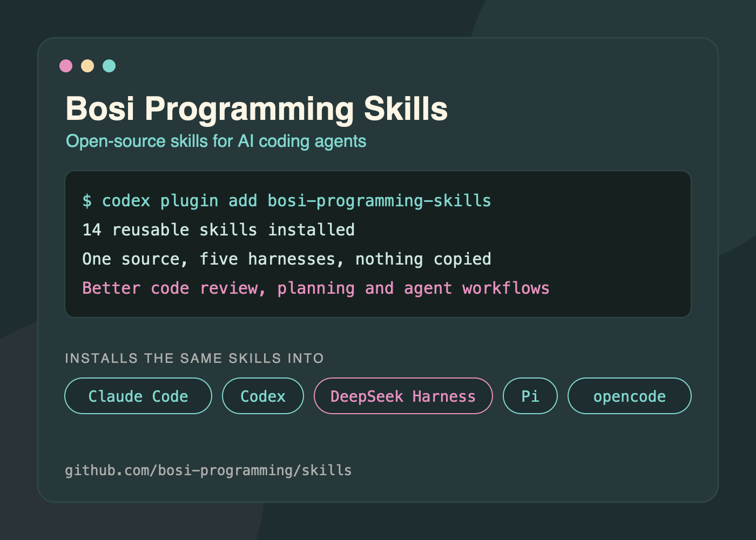Click the INSTALLS THE SAME SKILLS INTO label

[x=194, y=359]
